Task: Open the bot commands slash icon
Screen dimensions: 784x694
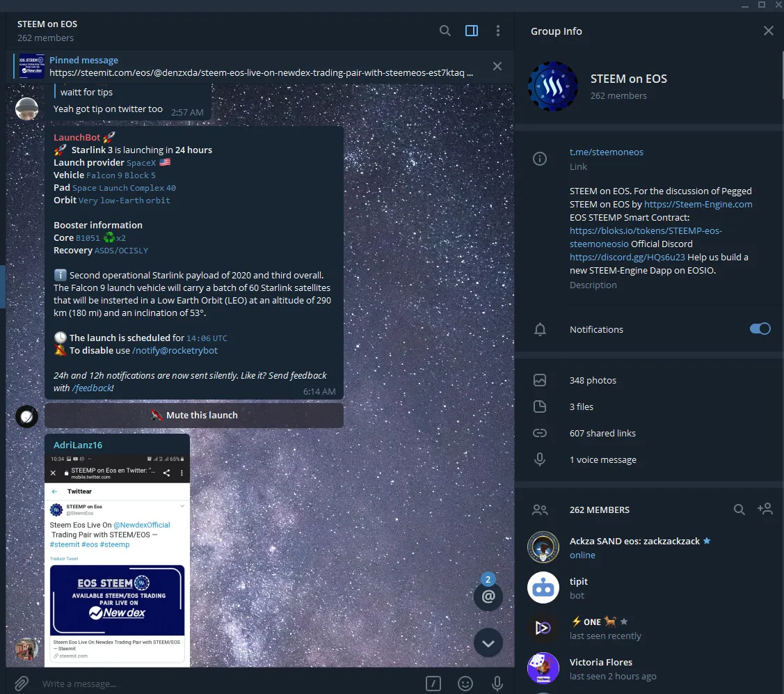Action: click(433, 684)
